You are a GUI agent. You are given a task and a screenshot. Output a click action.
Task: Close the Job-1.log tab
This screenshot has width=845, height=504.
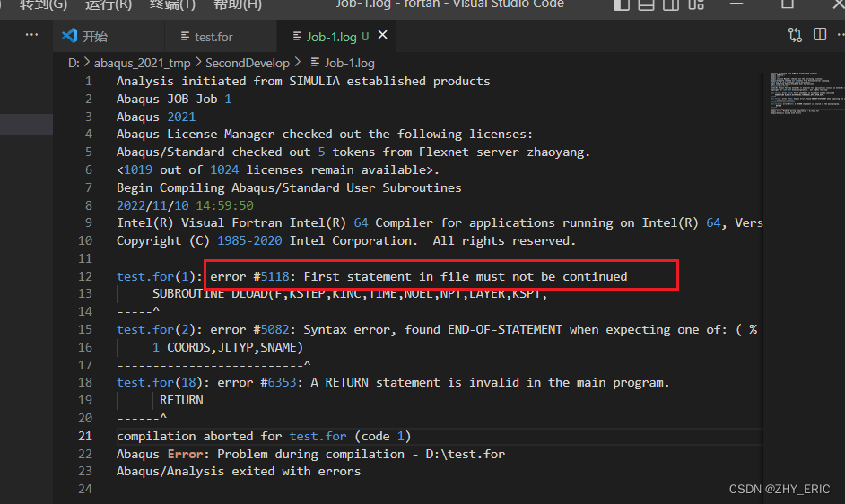[383, 35]
